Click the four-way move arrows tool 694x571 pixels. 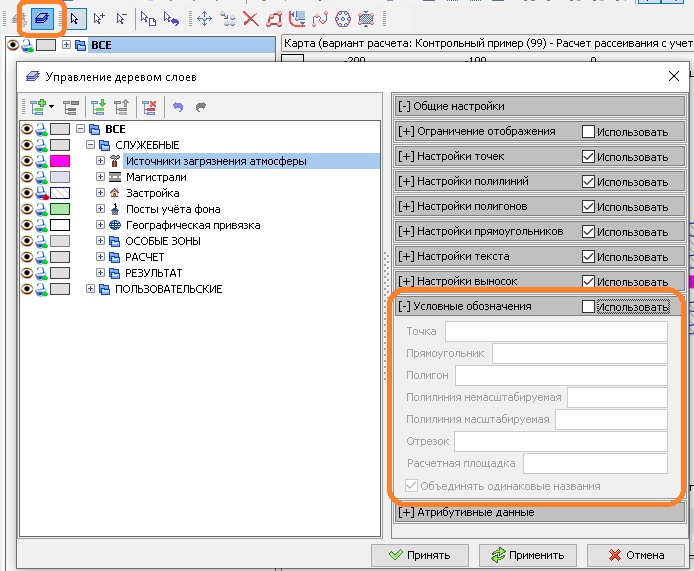204,18
